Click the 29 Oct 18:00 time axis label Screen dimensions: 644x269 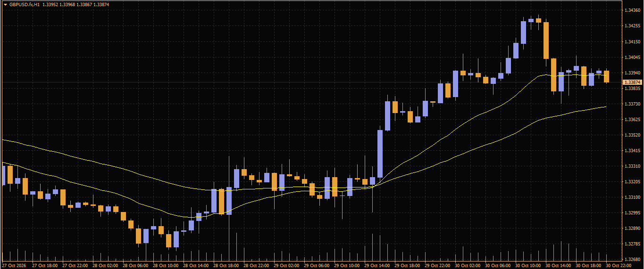click(408, 266)
